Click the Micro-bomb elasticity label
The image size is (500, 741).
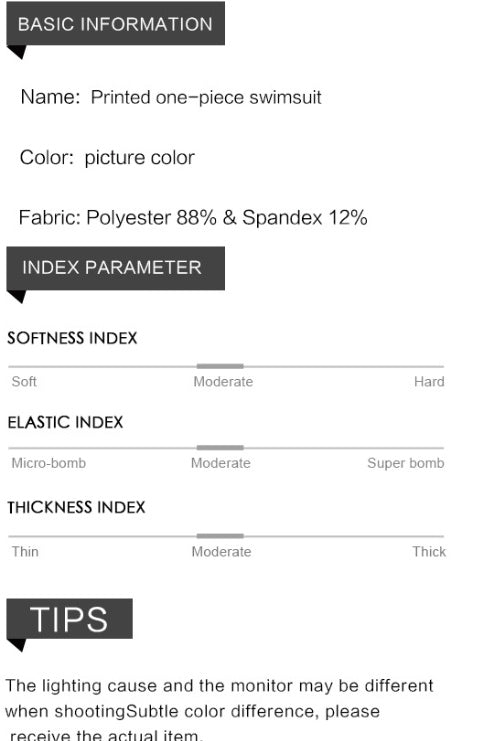tap(49, 463)
